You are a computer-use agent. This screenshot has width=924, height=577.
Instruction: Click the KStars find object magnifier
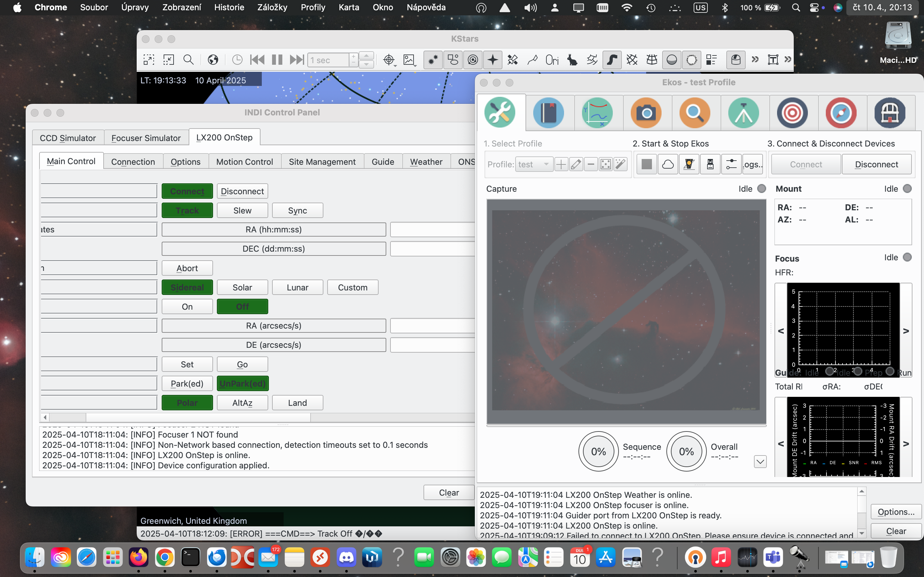[x=188, y=60]
